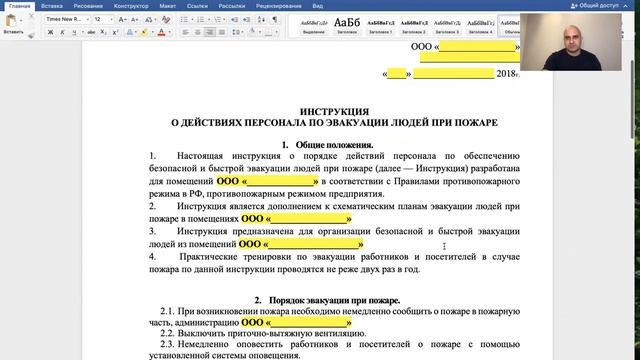Viewport: 640px width, 360px height.
Task: Toggle subscript X₂ formatting
Action: tap(103, 32)
